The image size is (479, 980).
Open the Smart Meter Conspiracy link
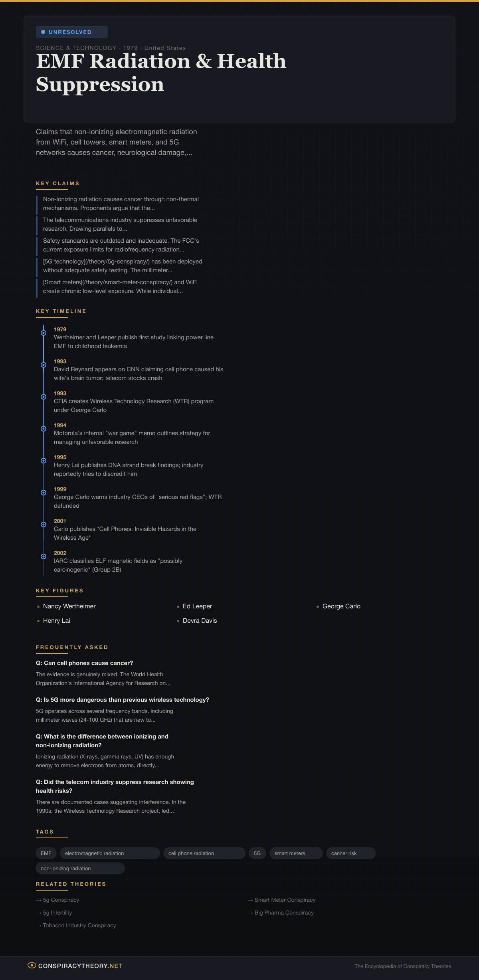285,900
